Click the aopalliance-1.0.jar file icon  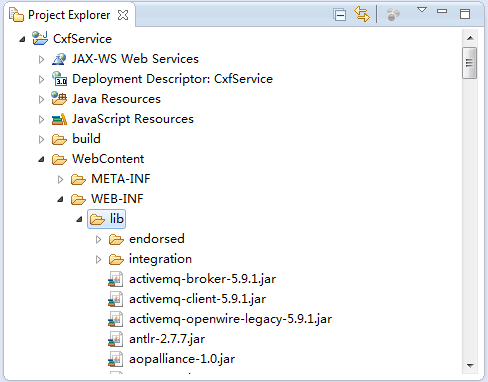pos(116,359)
